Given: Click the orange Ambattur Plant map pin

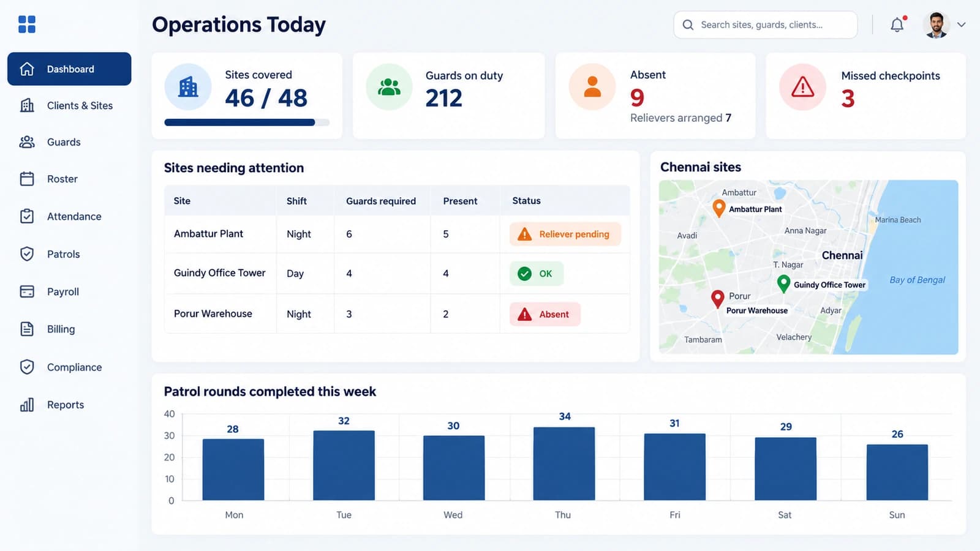Looking at the screenshot, I should click(x=719, y=208).
